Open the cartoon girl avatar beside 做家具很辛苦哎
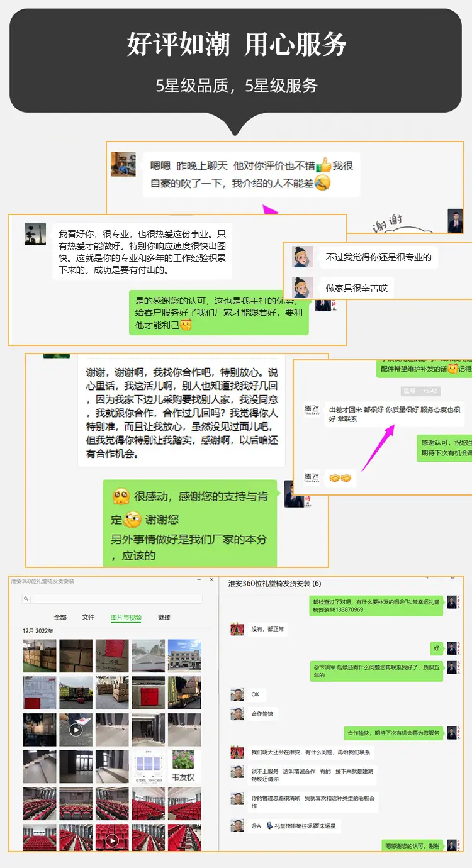The width and height of the screenshot is (472, 868). (x=303, y=287)
